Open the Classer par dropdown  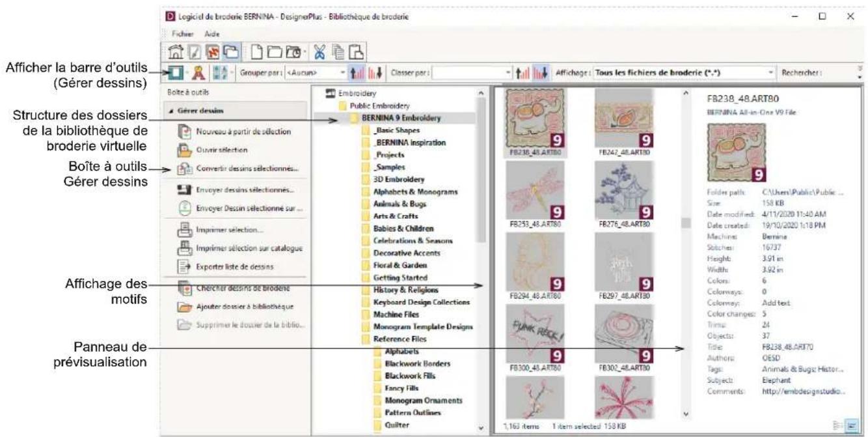(509, 73)
